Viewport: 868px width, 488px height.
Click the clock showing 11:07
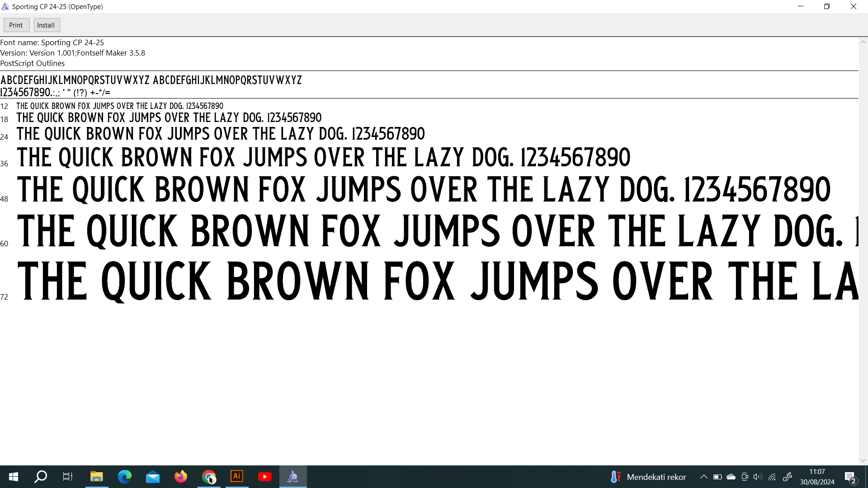pyautogui.click(x=817, y=477)
